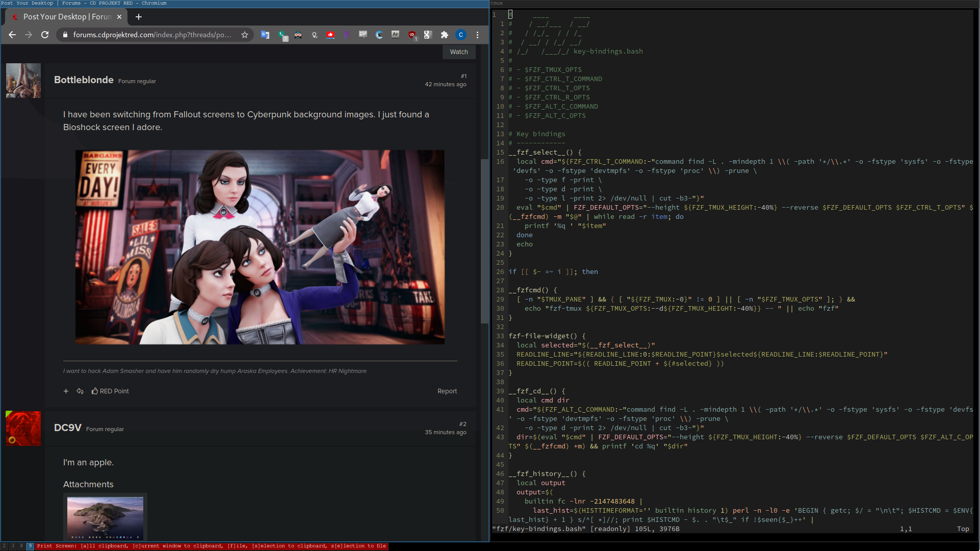
Task: Click the 42 minutes ago timestamp
Action: [446, 85]
